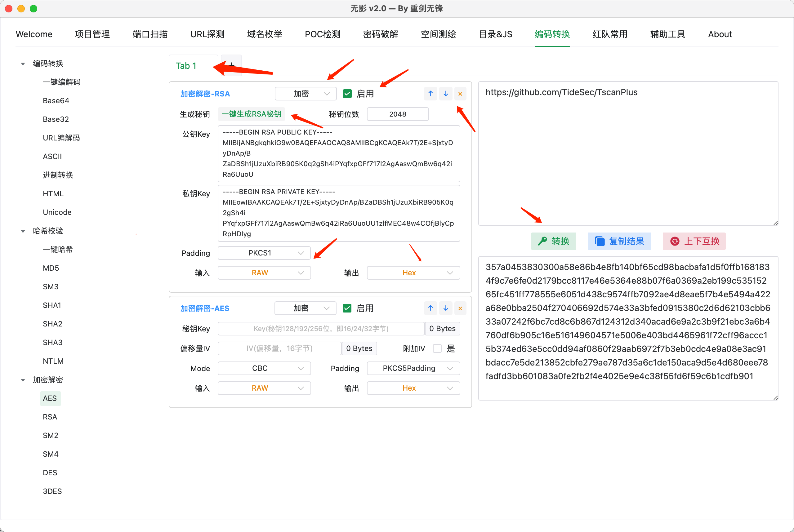Enable the 附加IV checkbox

[437, 348]
